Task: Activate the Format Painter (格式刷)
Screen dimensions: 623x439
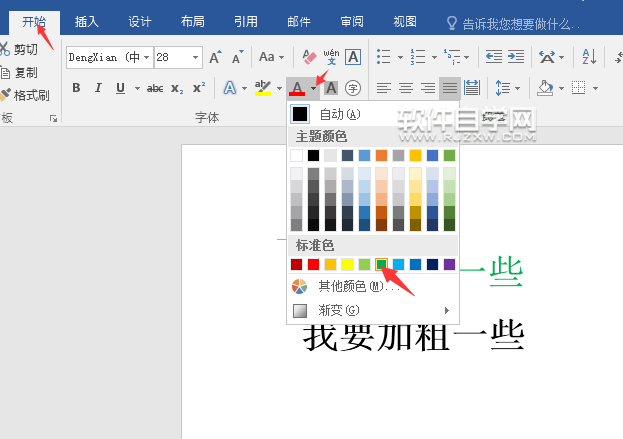Action: (25, 95)
